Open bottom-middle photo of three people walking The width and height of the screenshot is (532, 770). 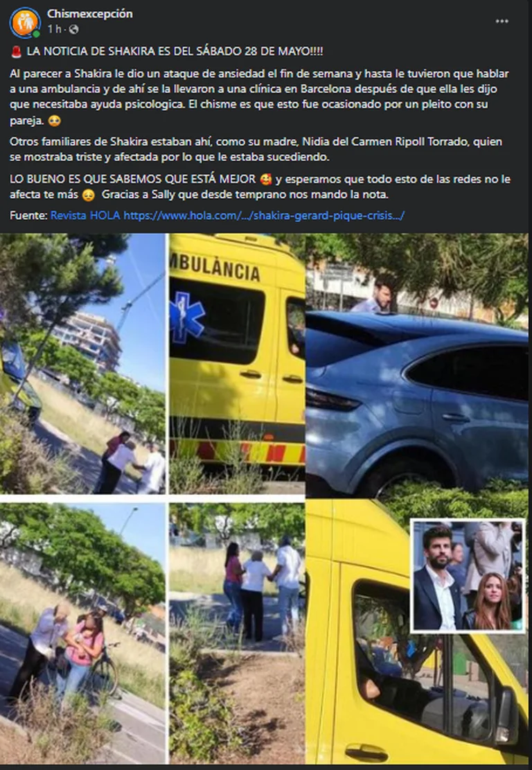pos(237,633)
